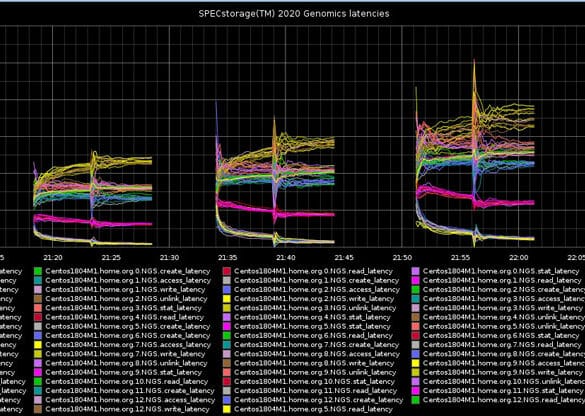Viewport: 585px width, 416px height.
Task: Click the 21:50 time axis label
Action: (402, 258)
